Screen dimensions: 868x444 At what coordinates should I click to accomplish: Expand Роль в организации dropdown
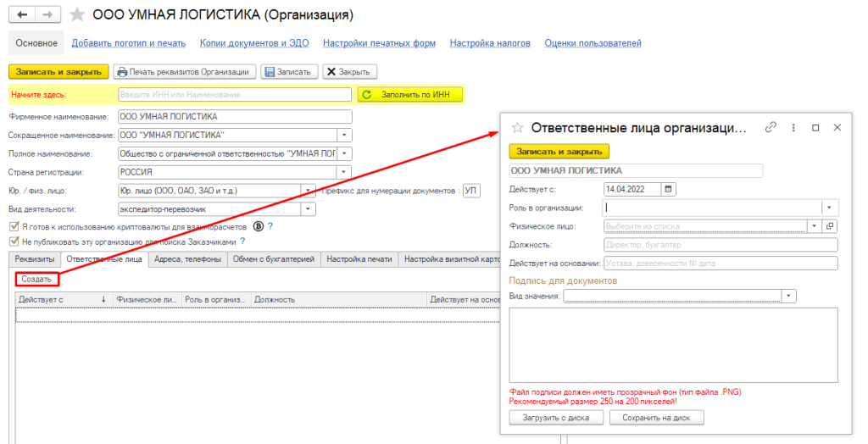coord(829,208)
